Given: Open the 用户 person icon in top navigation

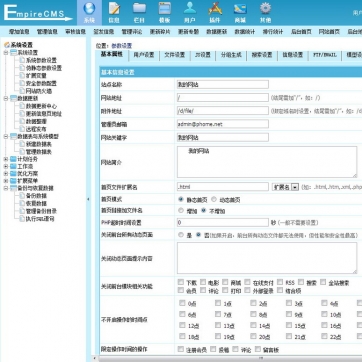Looking at the screenshot, I should tap(190, 8).
